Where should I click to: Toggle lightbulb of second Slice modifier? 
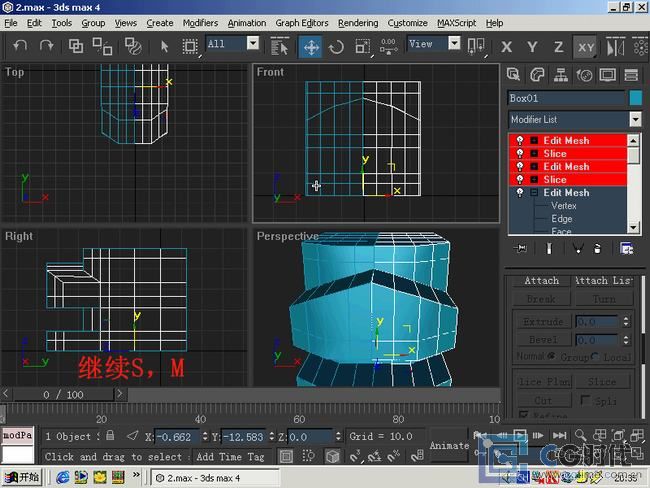[x=520, y=180]
